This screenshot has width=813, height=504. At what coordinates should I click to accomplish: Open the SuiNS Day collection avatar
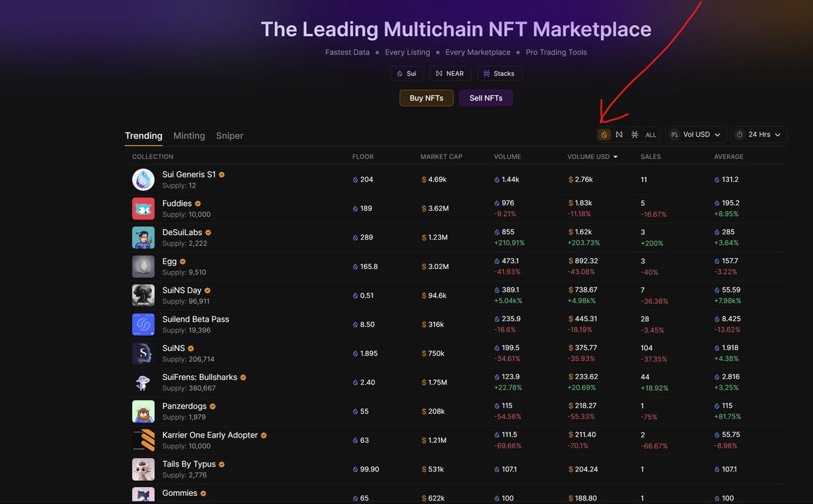click(x=143, y=295)
